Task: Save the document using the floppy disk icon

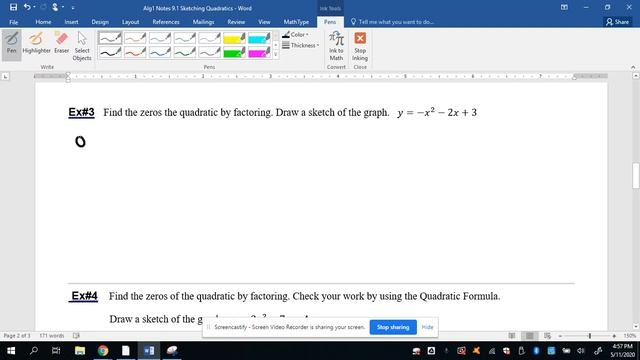Action: point(13,7)
